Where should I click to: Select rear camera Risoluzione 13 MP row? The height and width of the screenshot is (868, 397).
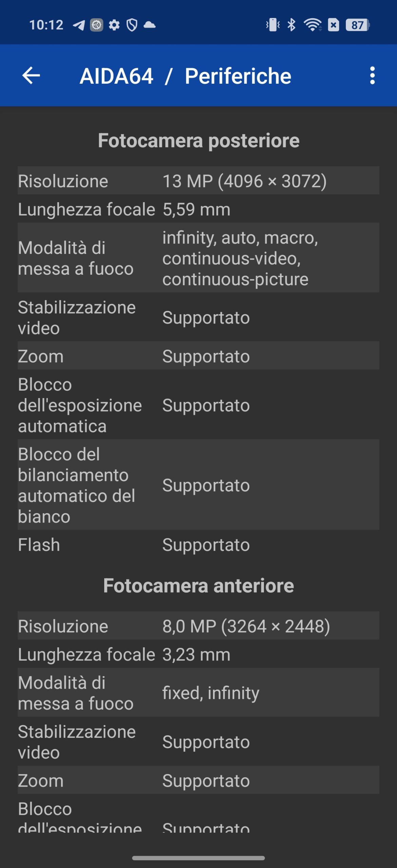pos(198,180)
